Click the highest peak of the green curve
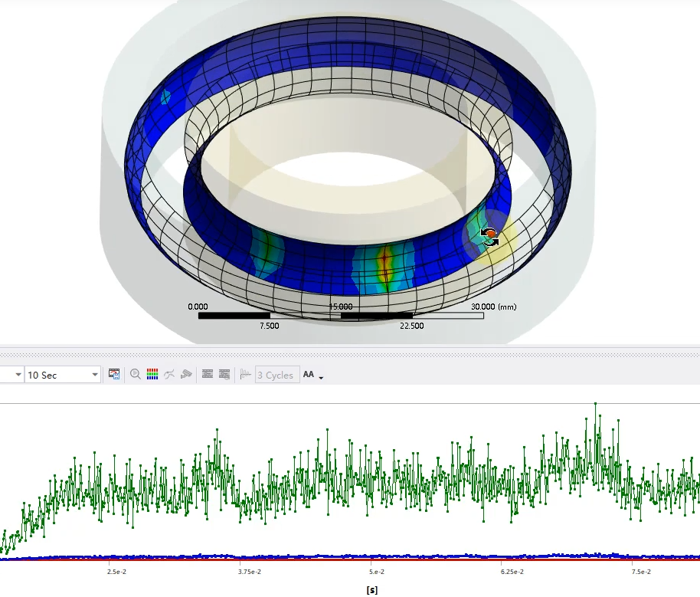This screenshot has width=700, height=597. [x=595, y=404]
